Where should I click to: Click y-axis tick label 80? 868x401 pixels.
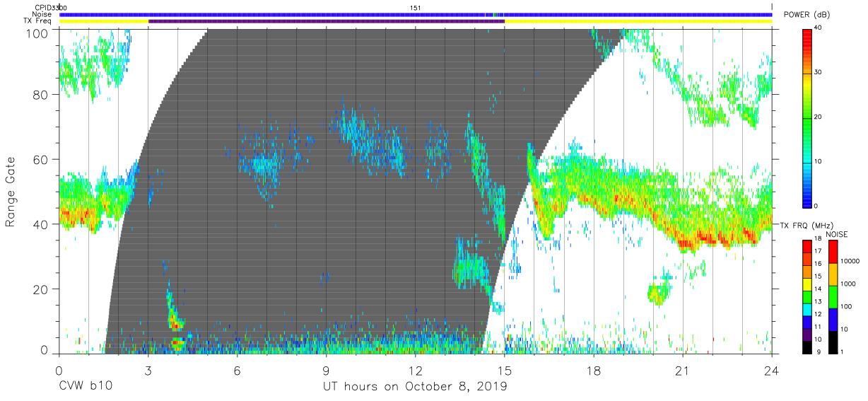tap(42, 95)
